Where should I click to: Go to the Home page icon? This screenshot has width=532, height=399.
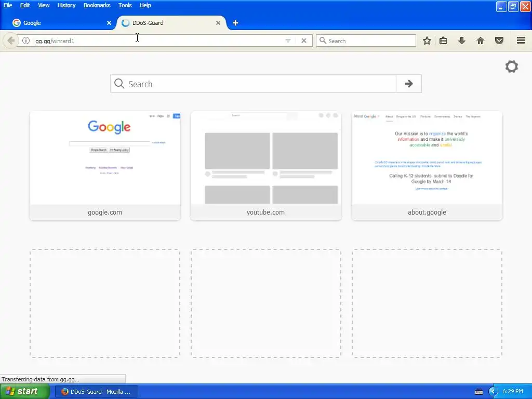click(481, 41)
